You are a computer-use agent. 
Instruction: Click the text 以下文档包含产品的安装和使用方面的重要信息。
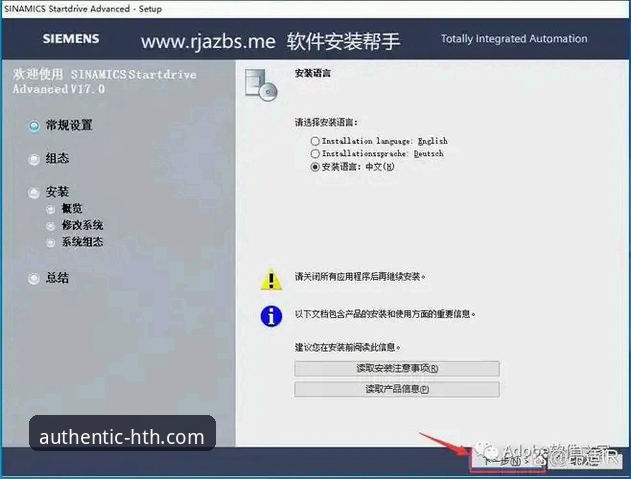tap(385, 314)
